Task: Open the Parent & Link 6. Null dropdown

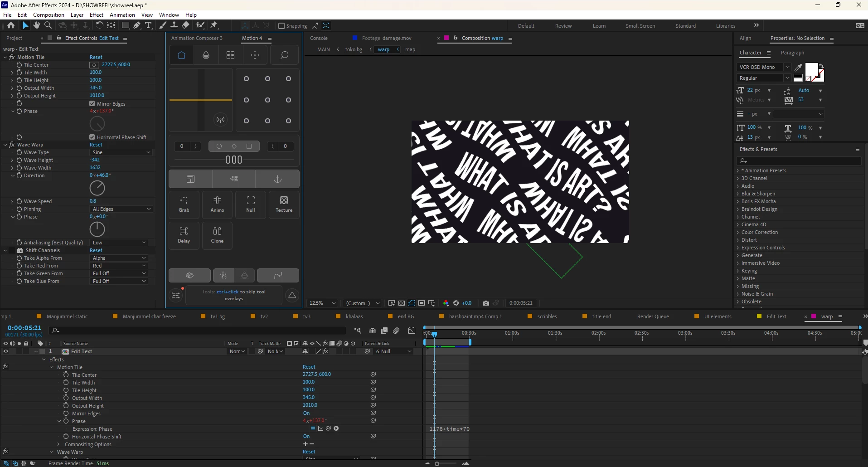Action: tap(393, 351)
